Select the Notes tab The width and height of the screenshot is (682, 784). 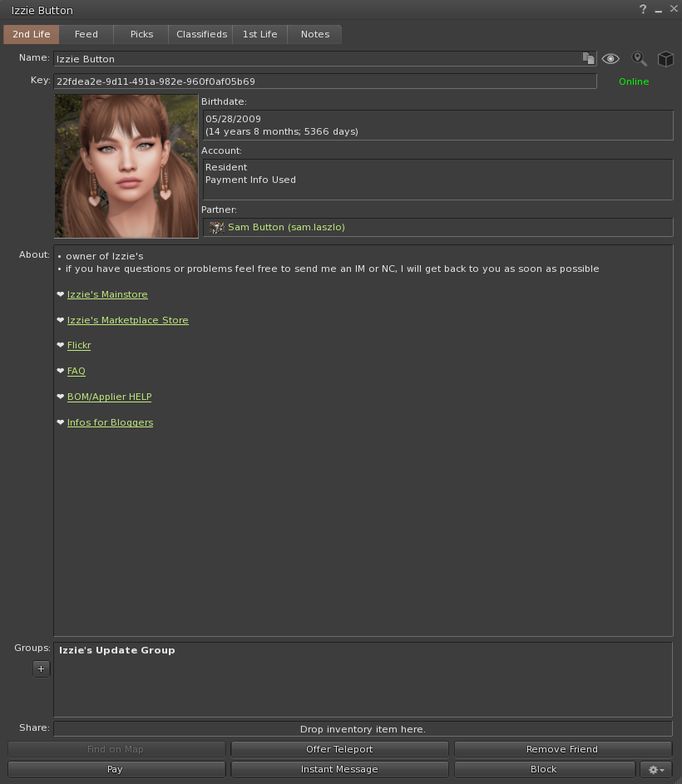(315, 34)
